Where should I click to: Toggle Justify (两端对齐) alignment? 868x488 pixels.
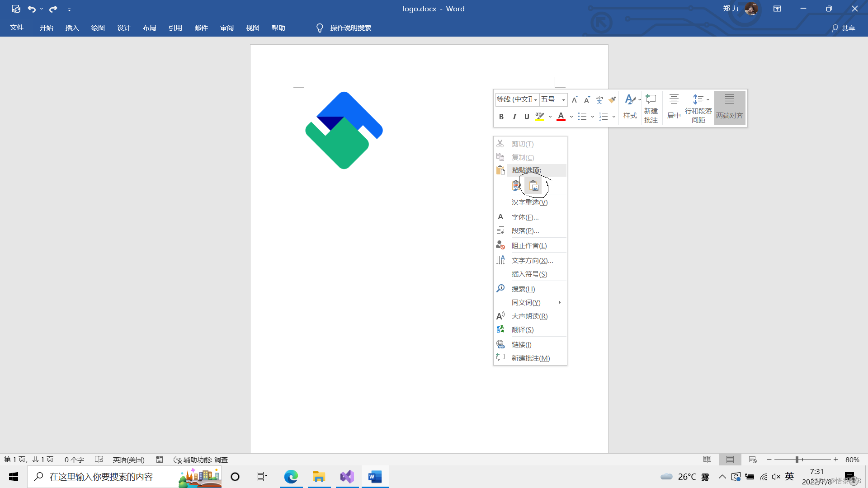(729, 108)
